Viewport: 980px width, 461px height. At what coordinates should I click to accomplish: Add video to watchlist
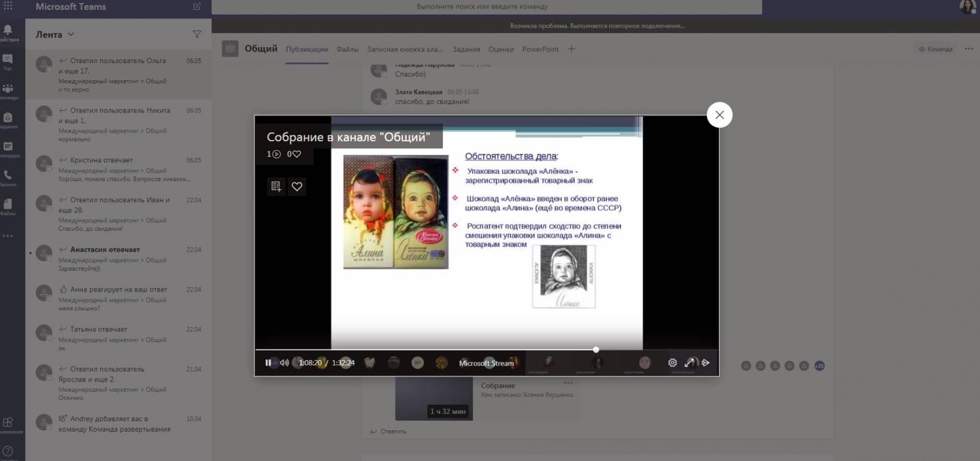click(276, 186)
